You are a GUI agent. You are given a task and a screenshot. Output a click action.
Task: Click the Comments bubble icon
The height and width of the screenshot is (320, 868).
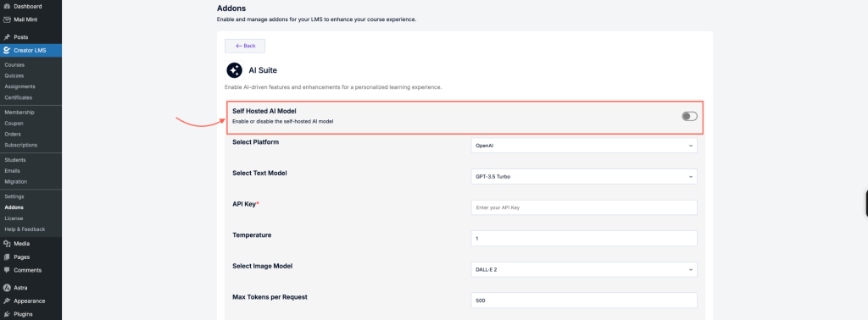pos(7,270)
